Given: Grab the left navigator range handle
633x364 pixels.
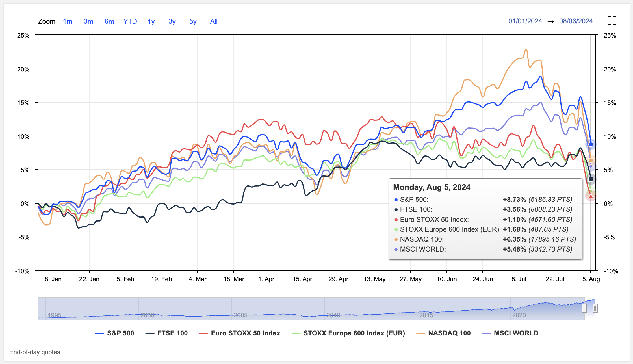Looking at the screenshot, I should (x=584, y=308).
